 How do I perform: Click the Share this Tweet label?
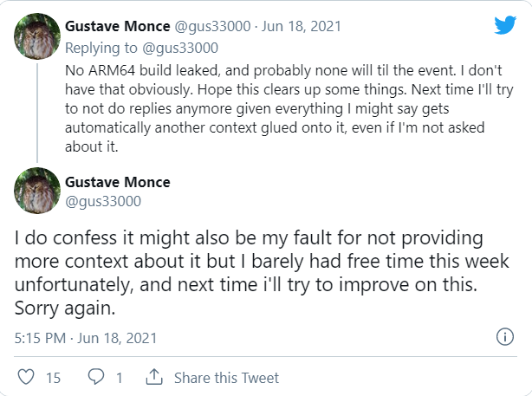226,378
